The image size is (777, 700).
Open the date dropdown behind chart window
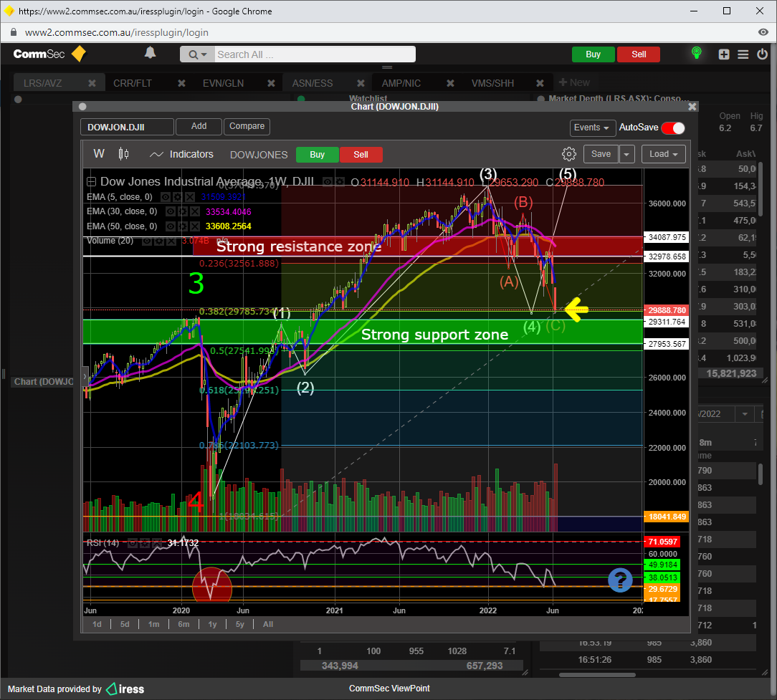[x=745, y=414]
